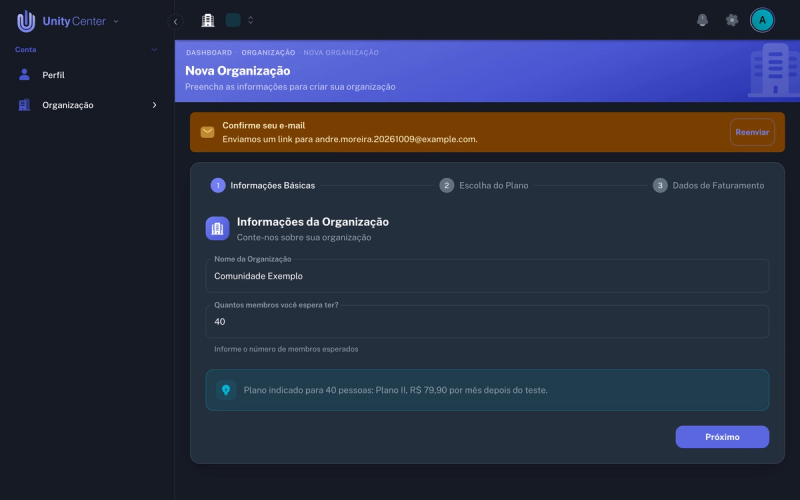Click the recommended plan hint text

coord(395,390)
